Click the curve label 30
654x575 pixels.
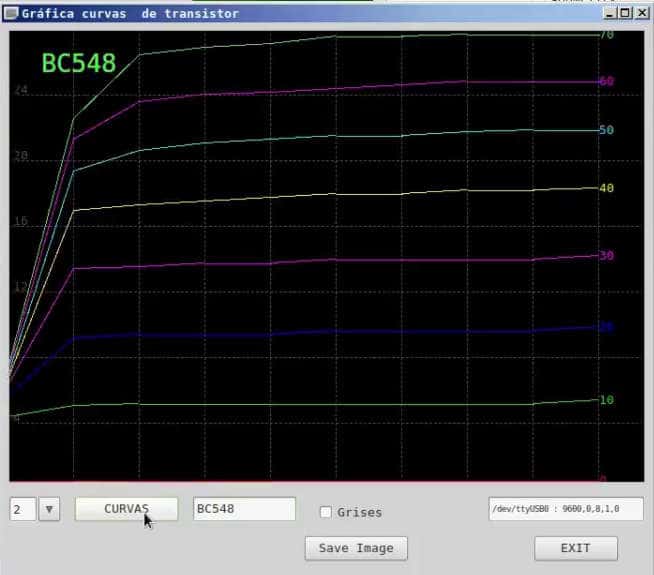tap(607, 255)
